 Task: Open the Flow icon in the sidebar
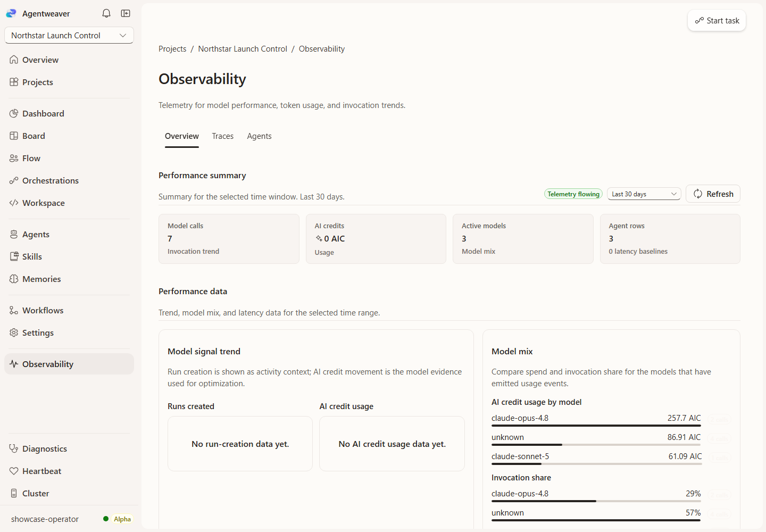click(x=14, y=158)
